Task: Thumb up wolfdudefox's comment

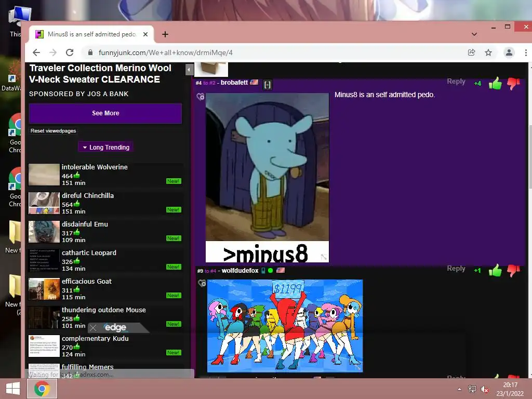Action: [495, 270]
